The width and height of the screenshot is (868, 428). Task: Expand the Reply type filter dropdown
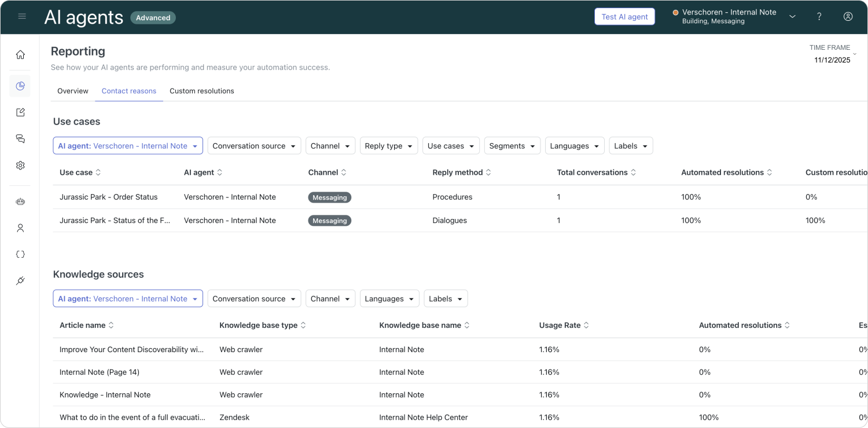388,146
